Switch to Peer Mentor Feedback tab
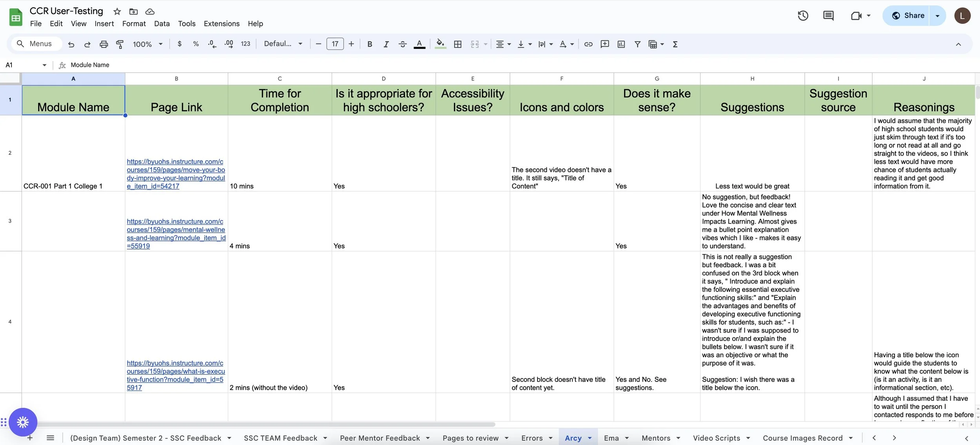Image resolution: width=980 pixels, height=445 pixels. [x=379, y=438]
